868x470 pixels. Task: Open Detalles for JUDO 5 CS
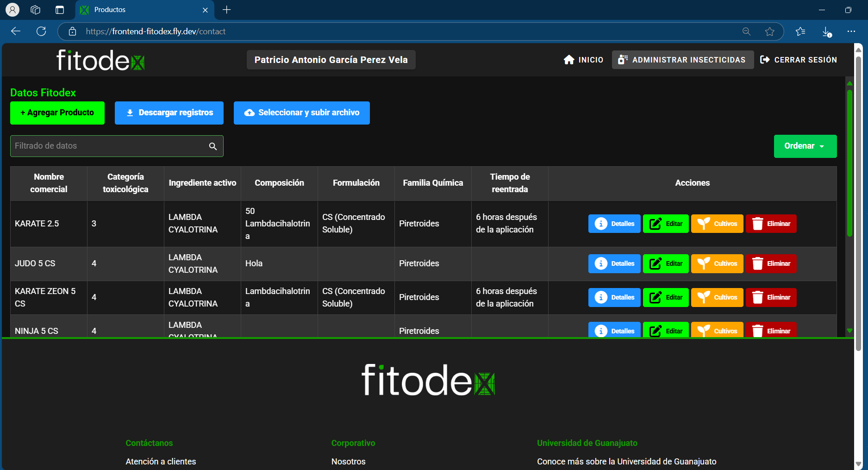point(614,263)
